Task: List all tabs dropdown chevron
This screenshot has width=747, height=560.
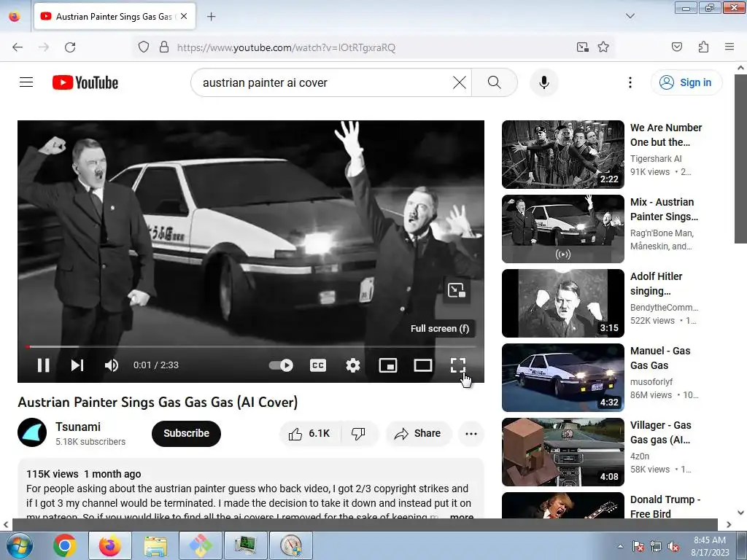Action: tap(630, 16)
